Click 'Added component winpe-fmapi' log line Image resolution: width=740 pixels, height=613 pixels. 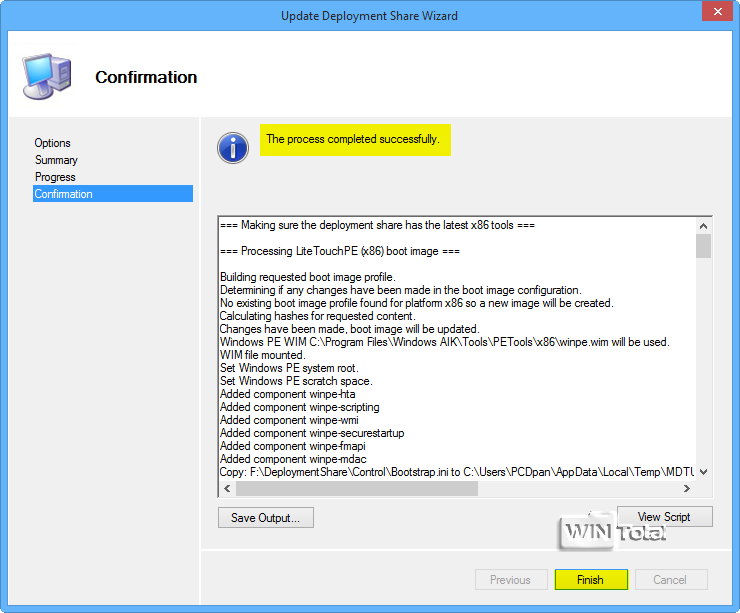(293, 446)
